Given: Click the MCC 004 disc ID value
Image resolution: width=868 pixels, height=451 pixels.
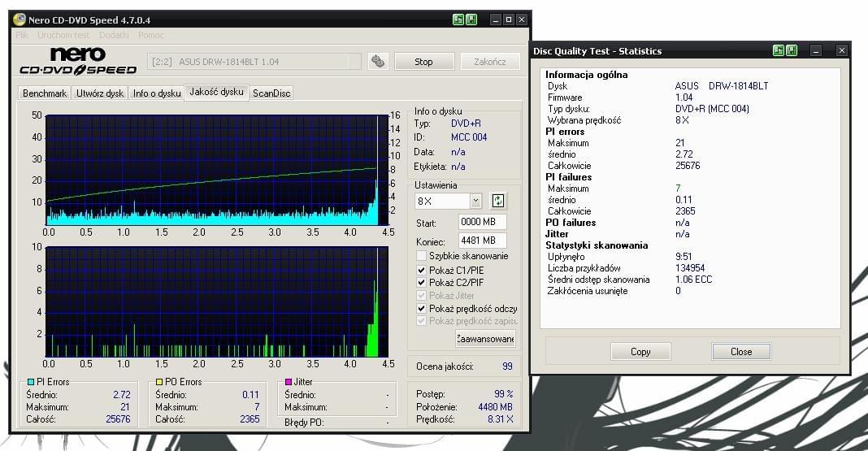Looking at the screenshot, I should (469, 137).
